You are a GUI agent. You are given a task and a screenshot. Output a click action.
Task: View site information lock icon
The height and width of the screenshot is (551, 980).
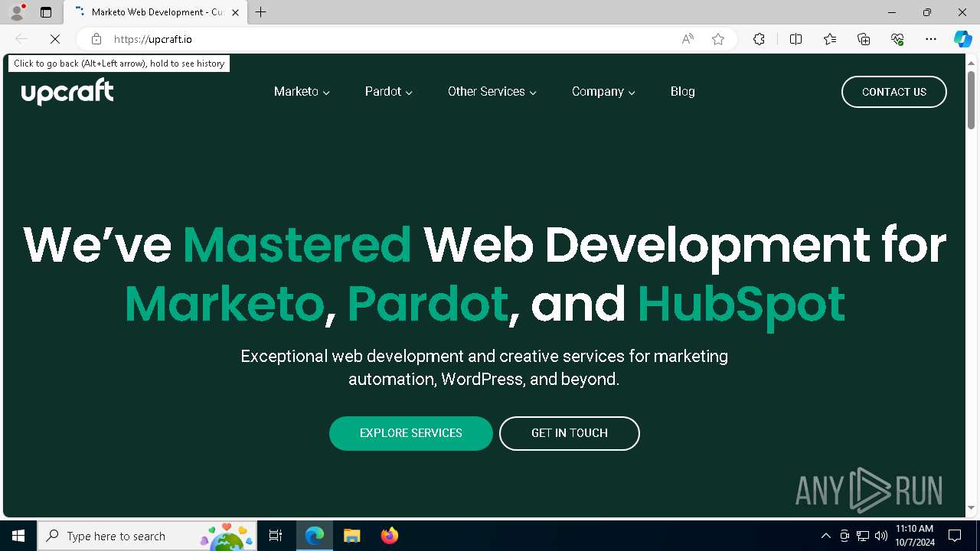[x=96, y=39]
